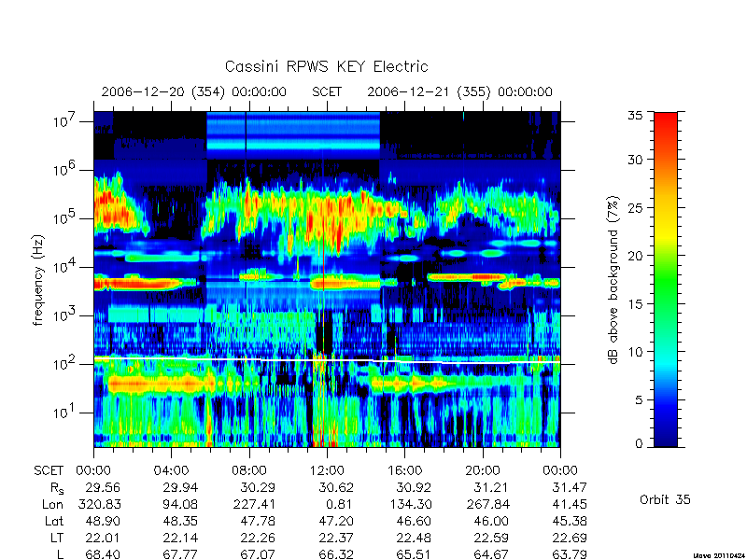
Task: Click the Rs value '30.62'
Action: click(x=336, y=487)
